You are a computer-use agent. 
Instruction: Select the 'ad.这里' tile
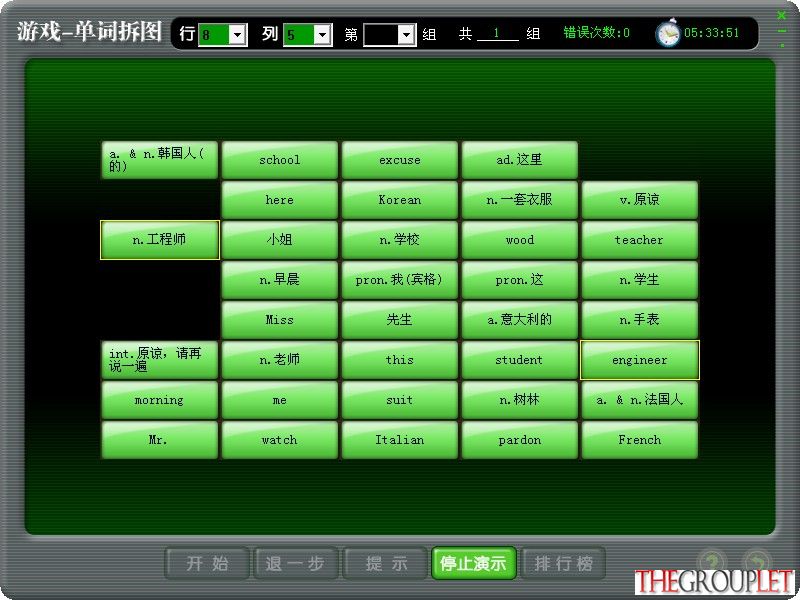coord(519,160)
